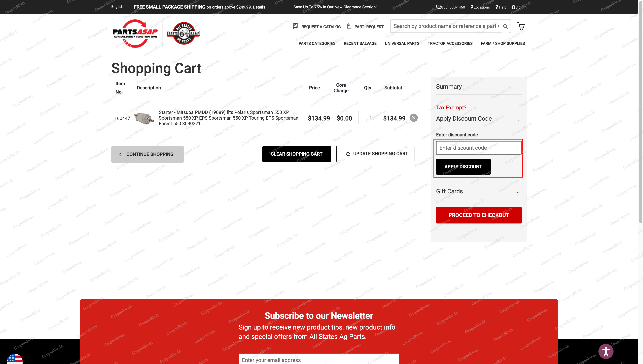Select the Locations pin icon

point(472,7)
